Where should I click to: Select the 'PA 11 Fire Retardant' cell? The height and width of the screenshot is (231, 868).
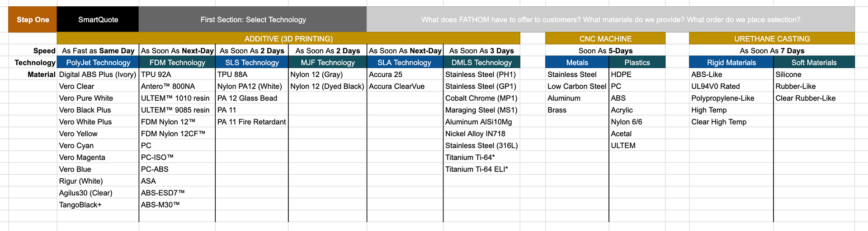252,121
